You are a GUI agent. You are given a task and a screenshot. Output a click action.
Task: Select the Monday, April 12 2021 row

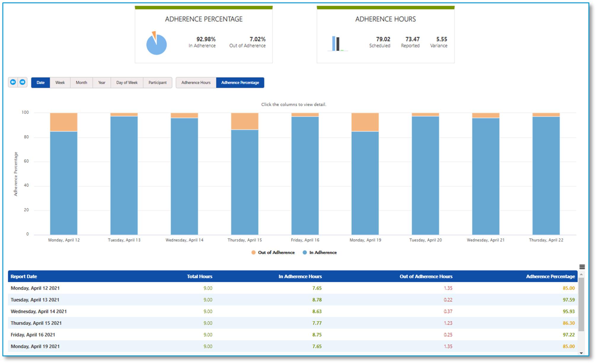293,288
